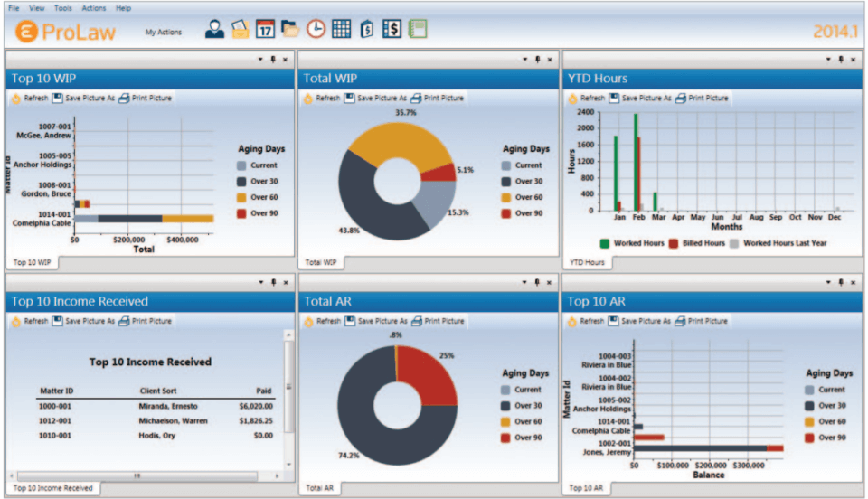Screen dimensions: 868x499
Task: Open the Top 10 Income Received panel dropdown
Action: click(260, 282)
